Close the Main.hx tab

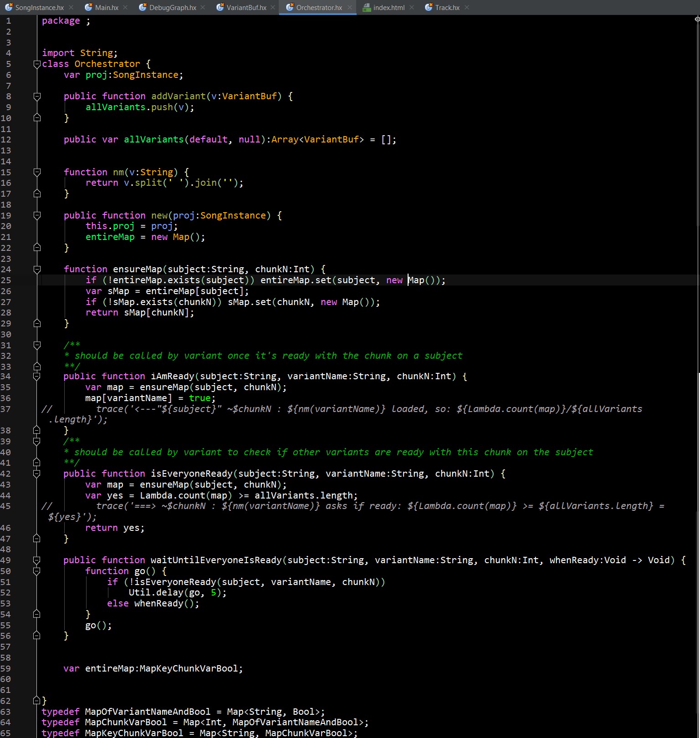click(125, 7)
